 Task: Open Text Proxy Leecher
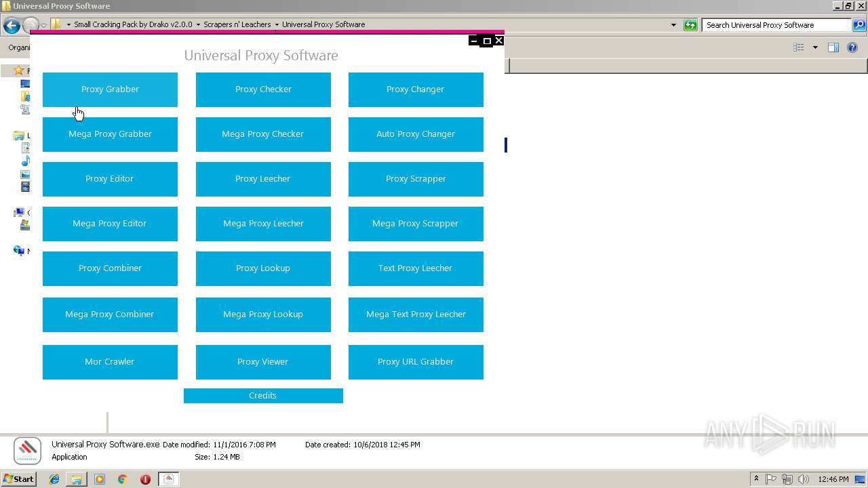(416, 268)
